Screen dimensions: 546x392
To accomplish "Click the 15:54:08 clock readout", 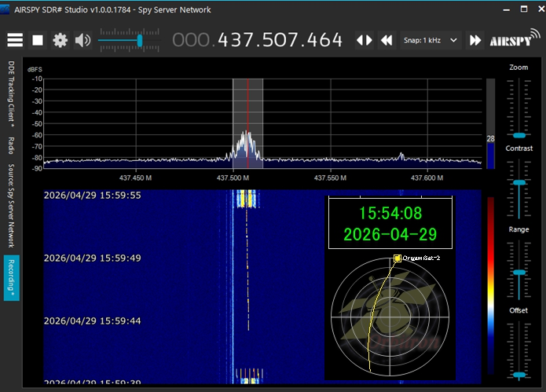I will point(390,213).
